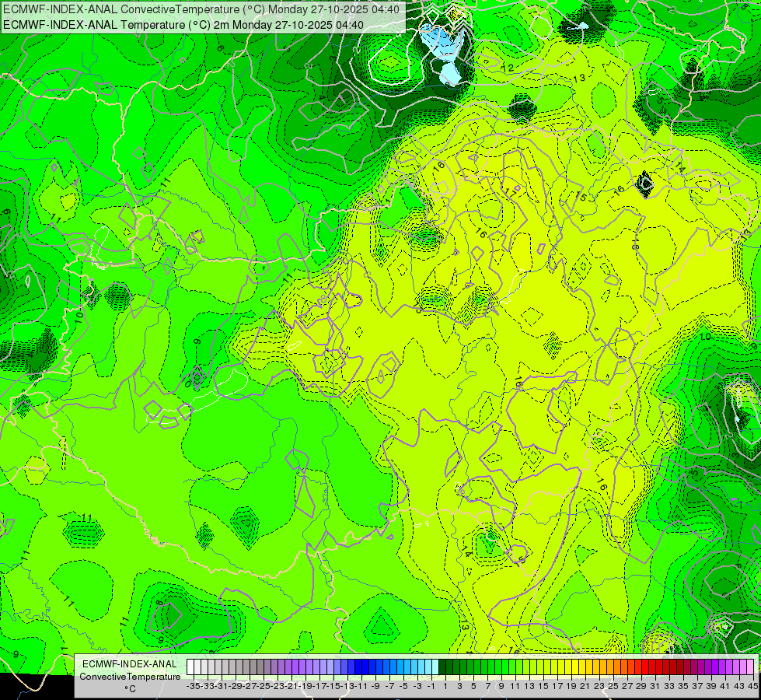761x700 pixels.
Task: Click the ConvectiveTemperature title line at top
Action: tap(201, 9)
